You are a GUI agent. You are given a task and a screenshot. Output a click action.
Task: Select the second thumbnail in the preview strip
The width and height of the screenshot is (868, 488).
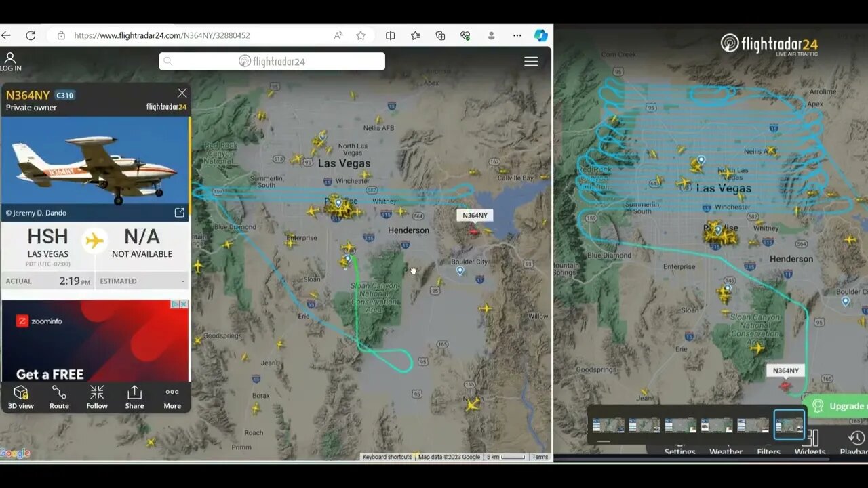click(x=644, y=426)
